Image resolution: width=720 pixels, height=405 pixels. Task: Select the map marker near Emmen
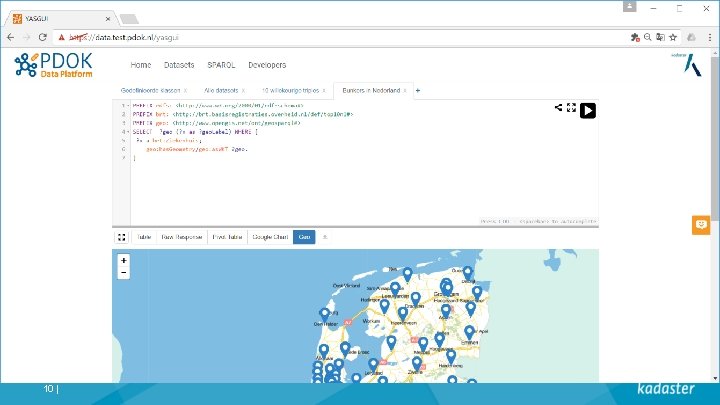pyautogui.click(x=469, y=332)
